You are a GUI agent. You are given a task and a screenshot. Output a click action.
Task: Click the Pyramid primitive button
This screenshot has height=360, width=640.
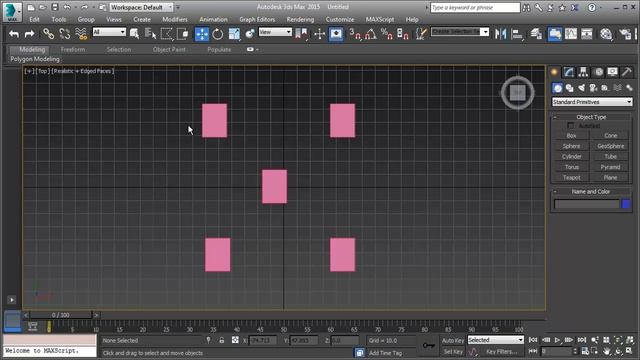coord(610,167)
